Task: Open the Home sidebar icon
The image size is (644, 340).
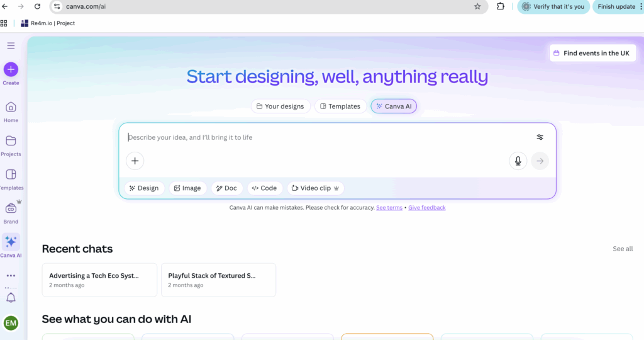Action: [11, 107]
